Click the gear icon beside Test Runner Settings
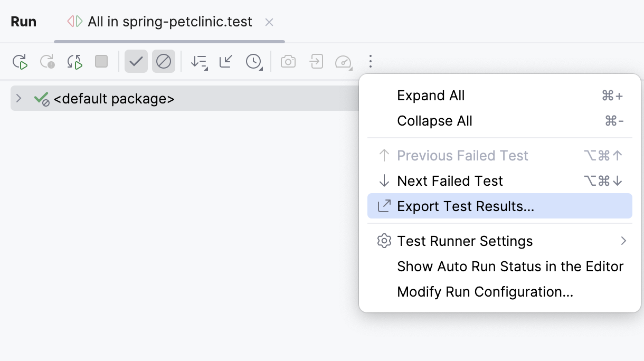Image resolution: width=644 pixels, height=361 pixels. point(384,241)
